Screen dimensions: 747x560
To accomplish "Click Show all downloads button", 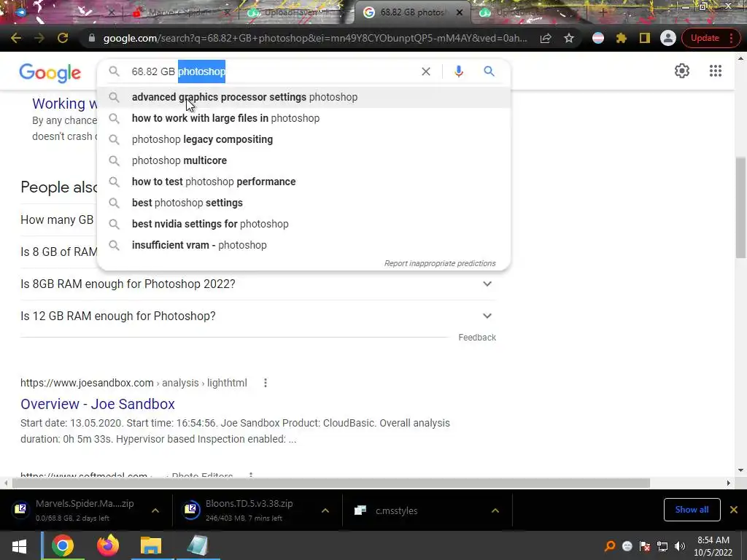I will coord(692,510).
